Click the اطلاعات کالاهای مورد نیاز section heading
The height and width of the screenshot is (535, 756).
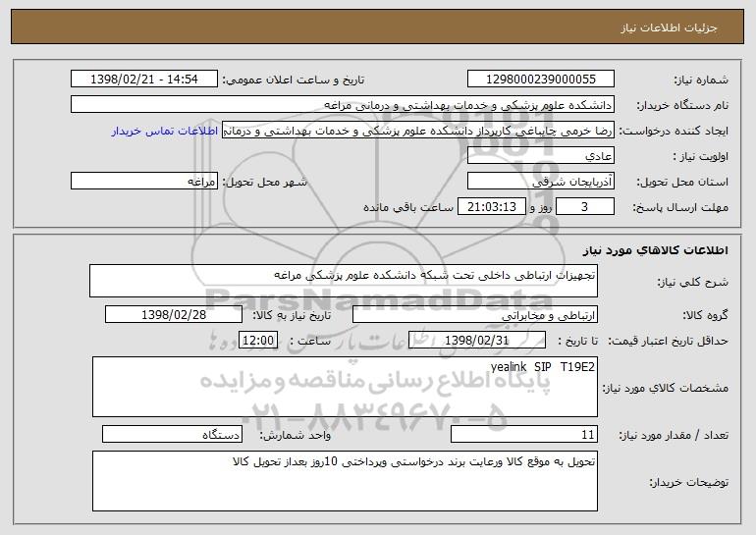[x=655, y=249]
